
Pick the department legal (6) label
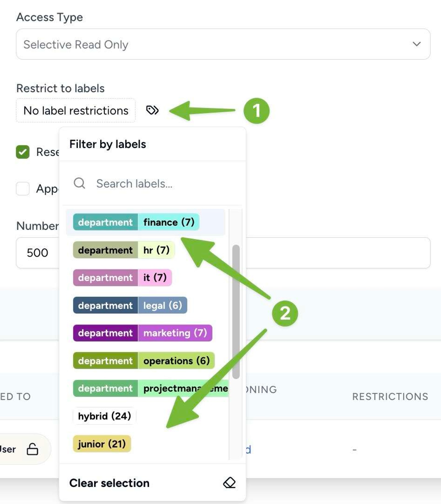pos(130,305)
